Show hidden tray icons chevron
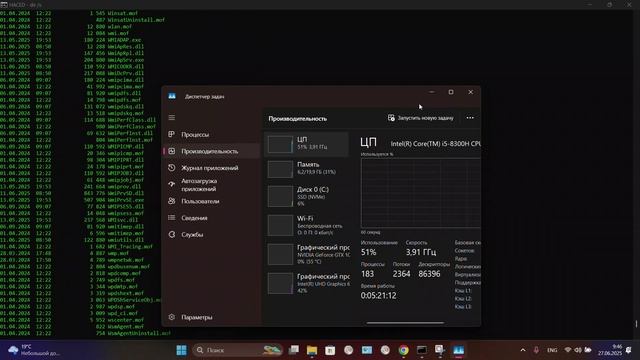This screenshot has height=360, width=640. click(x=523, y=350)
